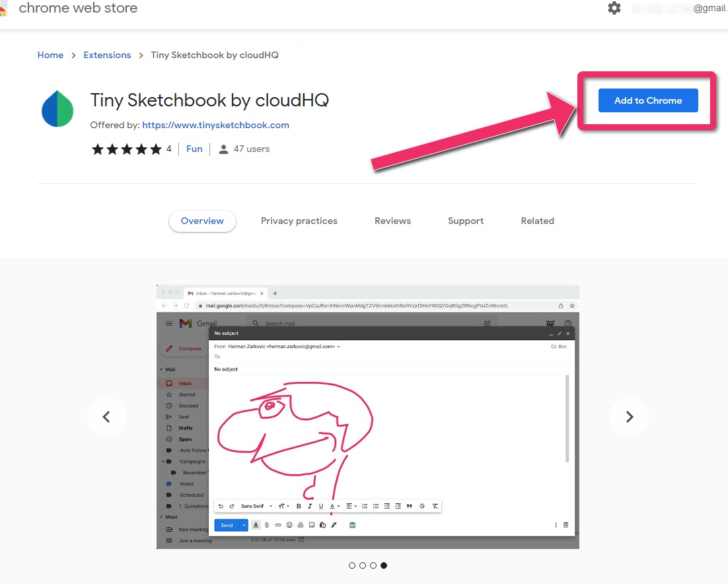
Task: Click the 'Tiny Sketchbook by cloudHQ' breadcrumb text
Action: pyautogui.click(x=215, y=55)
